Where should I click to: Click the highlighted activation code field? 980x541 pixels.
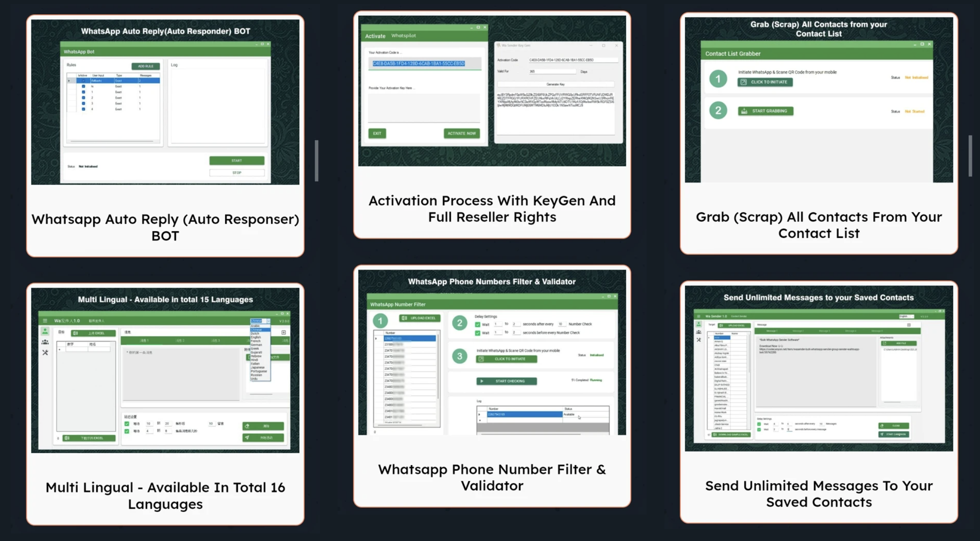click(x=425, y=64)
